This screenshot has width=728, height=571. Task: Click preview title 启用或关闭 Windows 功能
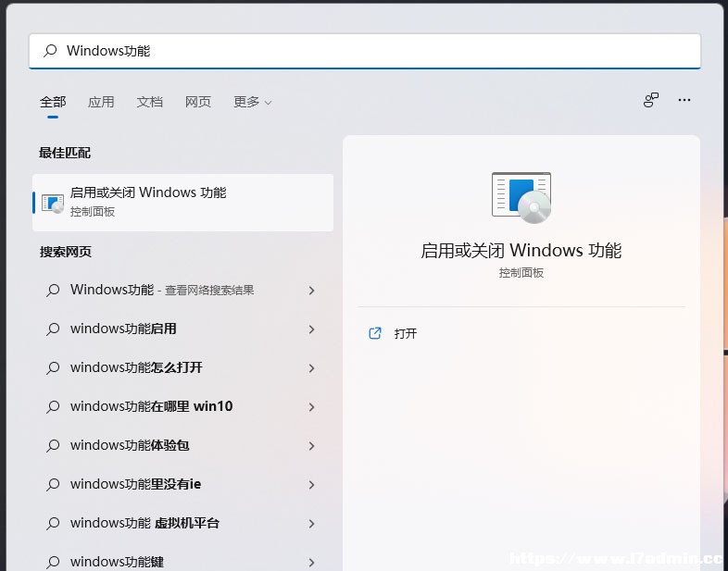(521, 251)
